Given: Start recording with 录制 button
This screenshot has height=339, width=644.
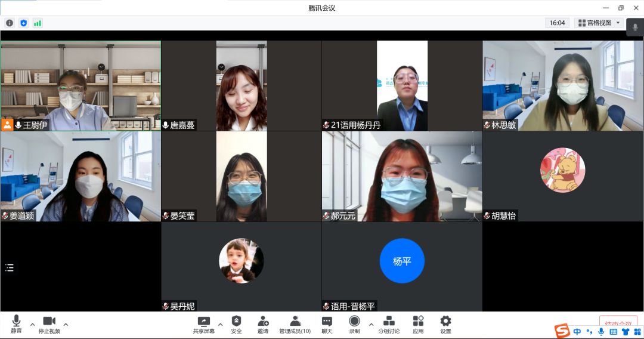Looking at the screenshot, I should 354,323.
